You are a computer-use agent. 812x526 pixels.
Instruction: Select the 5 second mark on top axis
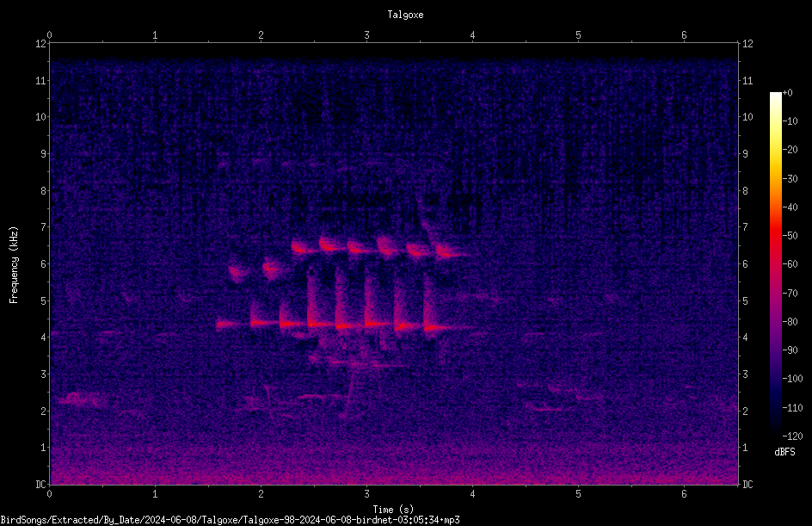click(x=578, y=35)
